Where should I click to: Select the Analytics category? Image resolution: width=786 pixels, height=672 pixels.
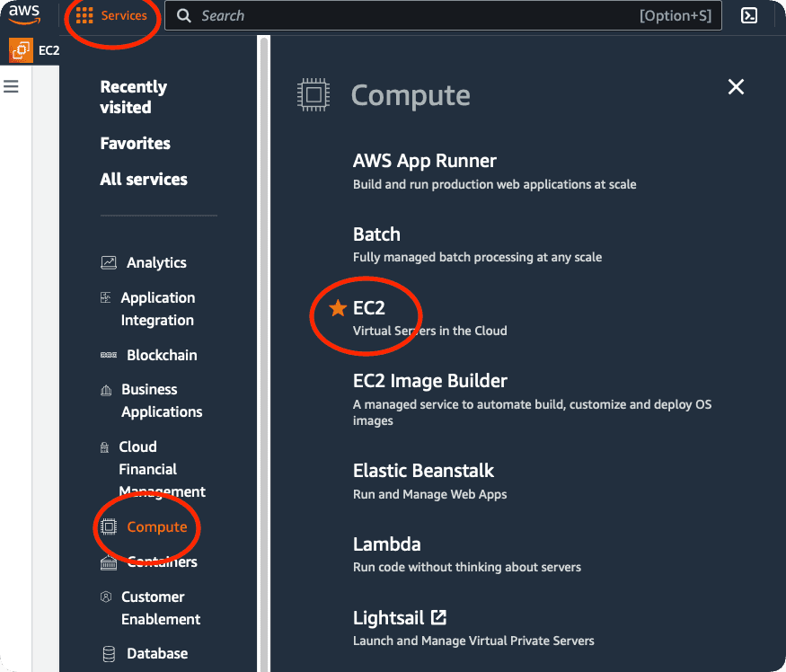click(155, 262)
